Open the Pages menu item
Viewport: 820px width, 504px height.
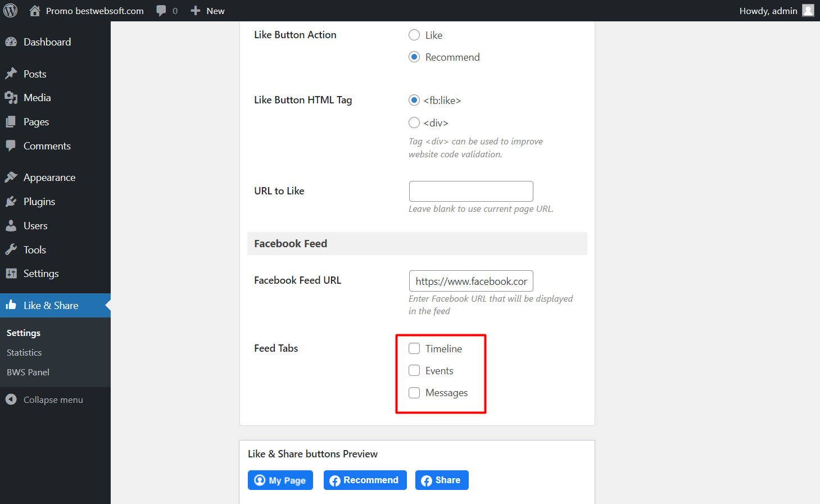(55, 122)
